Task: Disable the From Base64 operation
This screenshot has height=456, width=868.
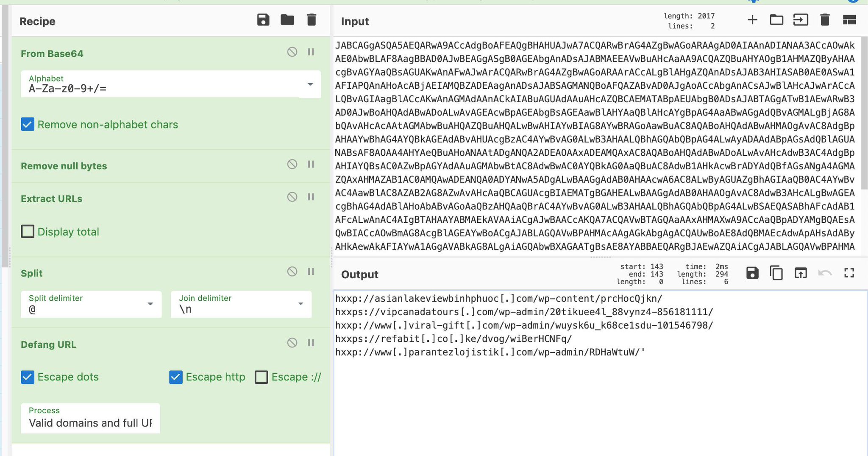Action: click(x=292, y=51)
